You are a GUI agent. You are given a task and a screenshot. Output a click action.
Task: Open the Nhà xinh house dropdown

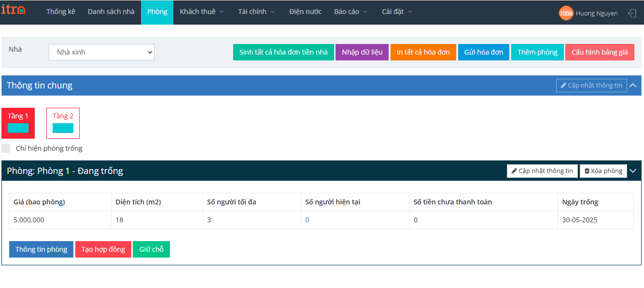point(101,52)
